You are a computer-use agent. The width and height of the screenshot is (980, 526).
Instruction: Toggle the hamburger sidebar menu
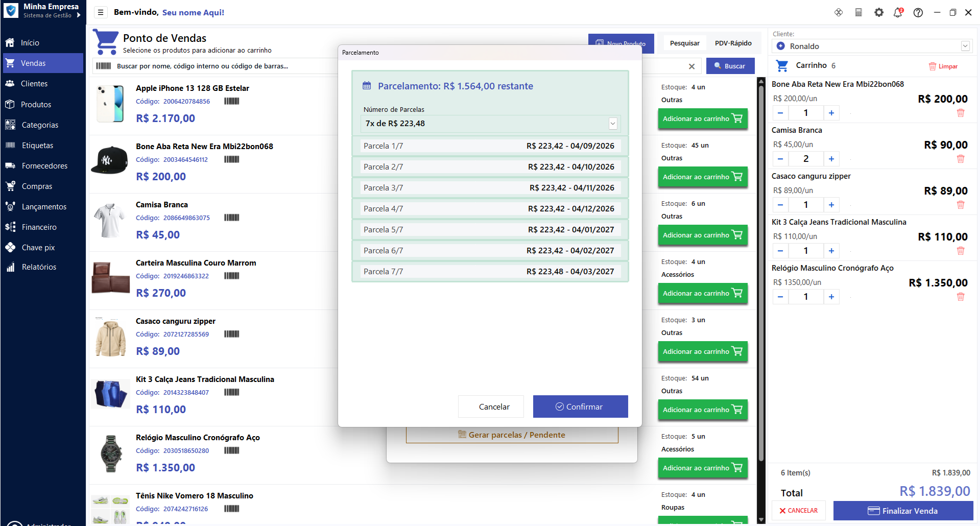pos(101,12)
